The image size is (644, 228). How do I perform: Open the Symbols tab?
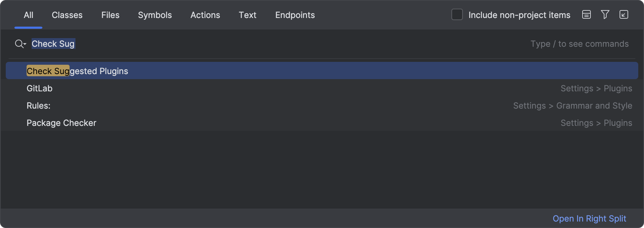155,15
